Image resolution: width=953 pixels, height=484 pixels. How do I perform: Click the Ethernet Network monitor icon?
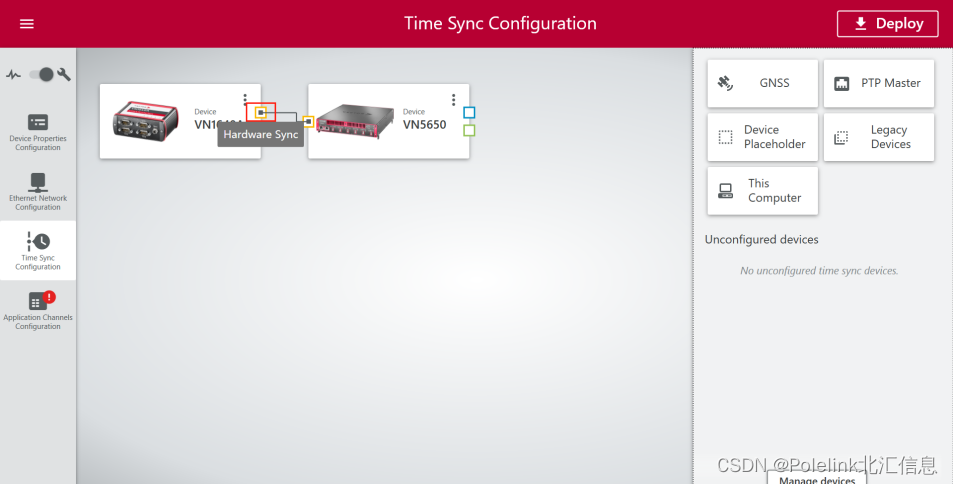pos(38,182)
